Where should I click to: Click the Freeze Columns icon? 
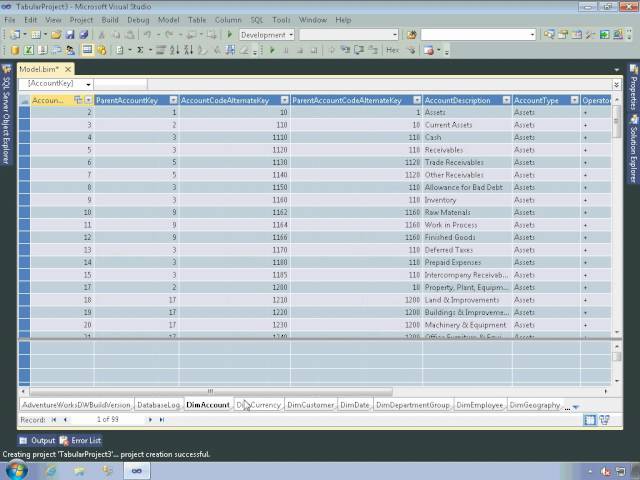click(x=230, y=50)
